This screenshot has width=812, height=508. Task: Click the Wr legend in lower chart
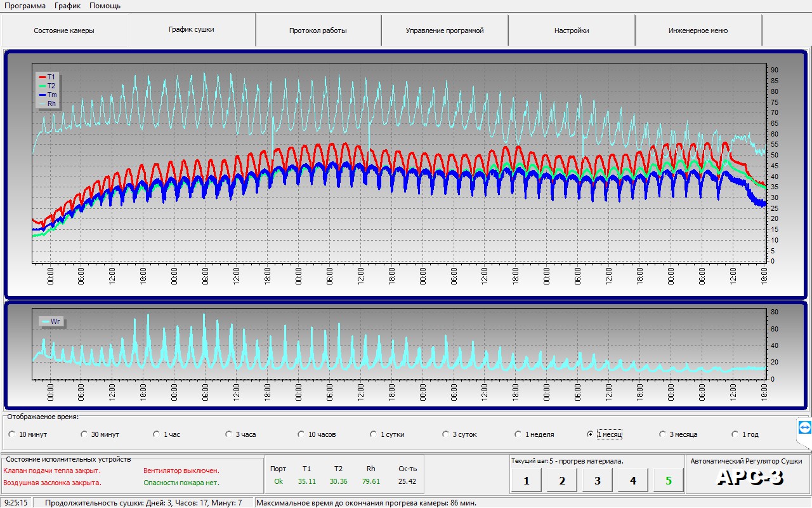click(x=51, y=321)
